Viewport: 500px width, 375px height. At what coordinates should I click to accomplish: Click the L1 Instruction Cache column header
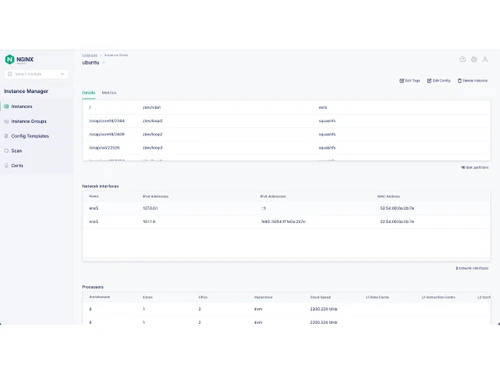pyautogui.click(x=438, y=297)
